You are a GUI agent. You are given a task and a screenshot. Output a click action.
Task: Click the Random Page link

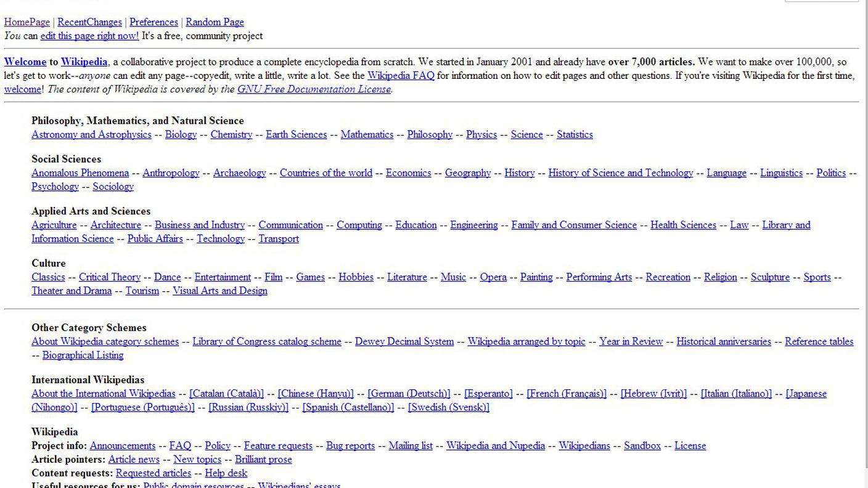pos(215,22)
